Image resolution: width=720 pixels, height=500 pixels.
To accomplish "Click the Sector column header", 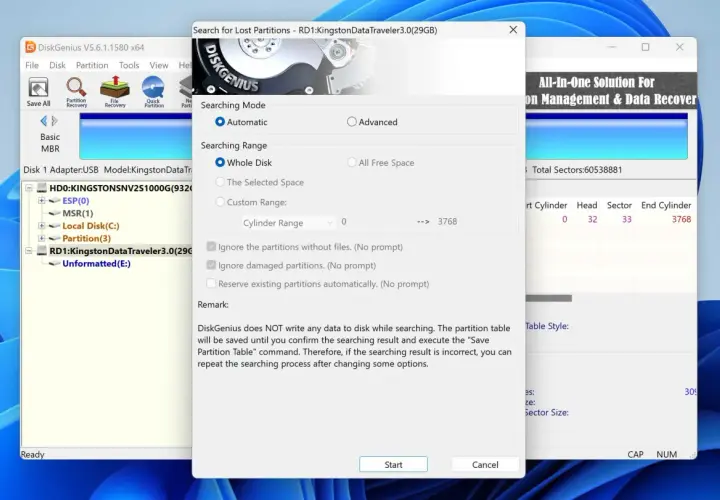I will pos(619,205).
